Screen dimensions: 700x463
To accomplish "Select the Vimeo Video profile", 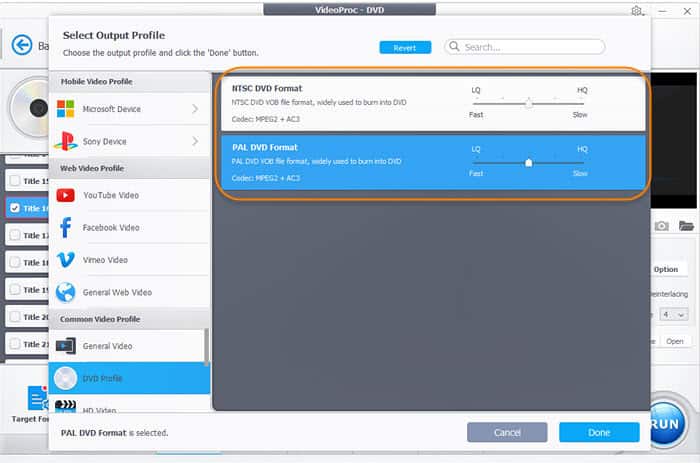I will (129, 259).
